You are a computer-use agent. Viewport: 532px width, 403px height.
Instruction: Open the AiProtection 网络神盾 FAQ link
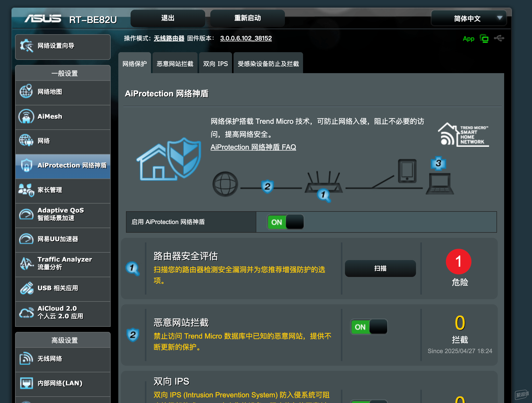coord(253,147)
